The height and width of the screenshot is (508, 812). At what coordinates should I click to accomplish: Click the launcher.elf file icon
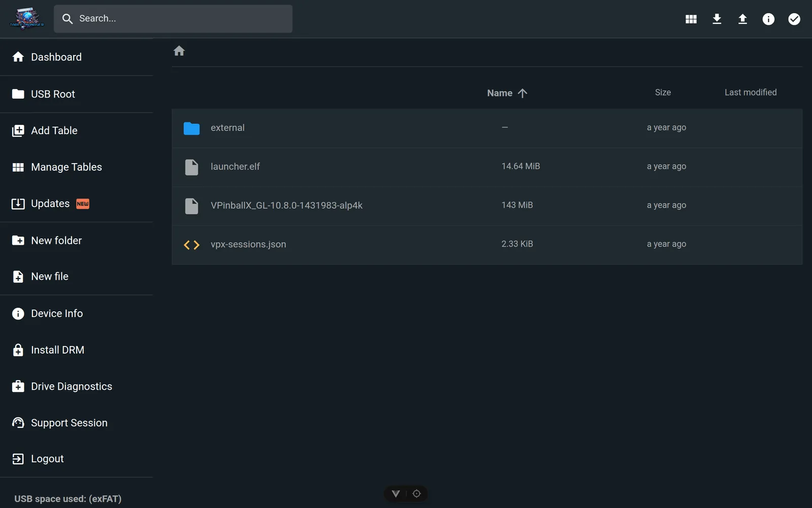point(192,167)
